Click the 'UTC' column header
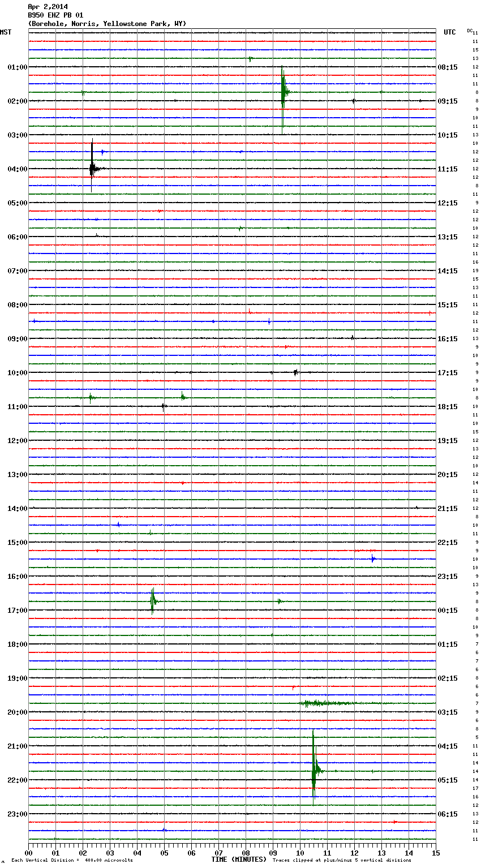 450,32
